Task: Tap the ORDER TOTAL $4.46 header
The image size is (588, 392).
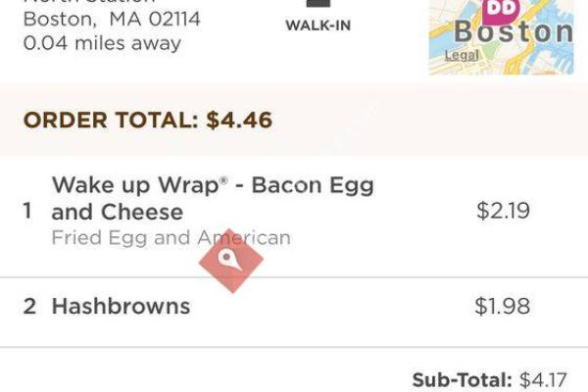Action: 147,121
